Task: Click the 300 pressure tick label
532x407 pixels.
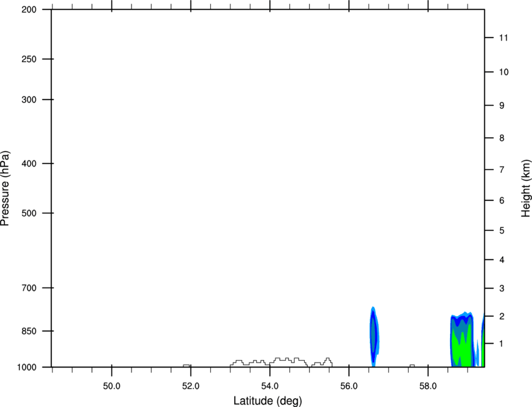Action: [x=29, y=100]
